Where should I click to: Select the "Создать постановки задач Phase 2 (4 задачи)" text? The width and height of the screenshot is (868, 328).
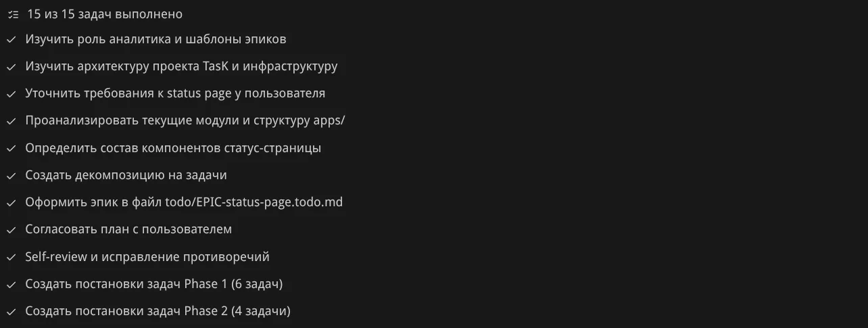[x=158, y=311]
